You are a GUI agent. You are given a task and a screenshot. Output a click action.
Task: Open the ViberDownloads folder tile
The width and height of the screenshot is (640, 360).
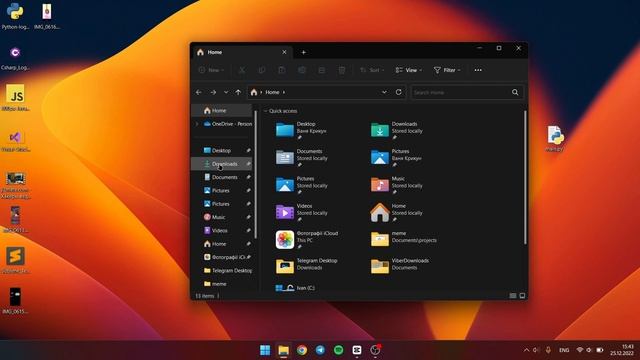400,266
